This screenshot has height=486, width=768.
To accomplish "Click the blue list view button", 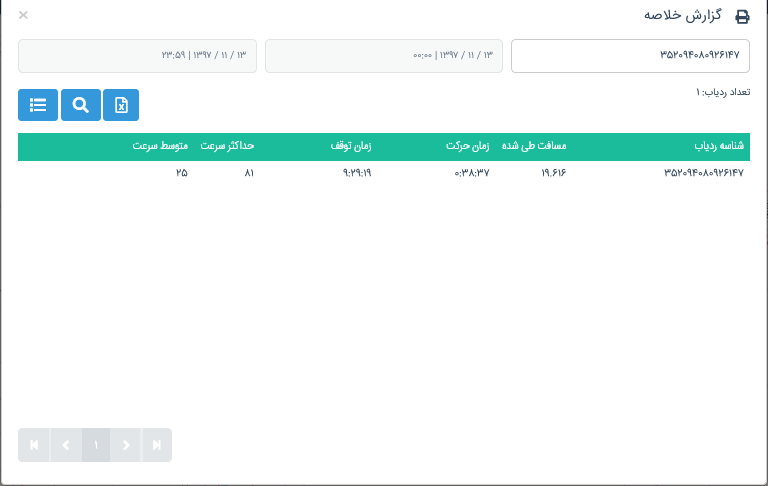I will tap(38, 105).
